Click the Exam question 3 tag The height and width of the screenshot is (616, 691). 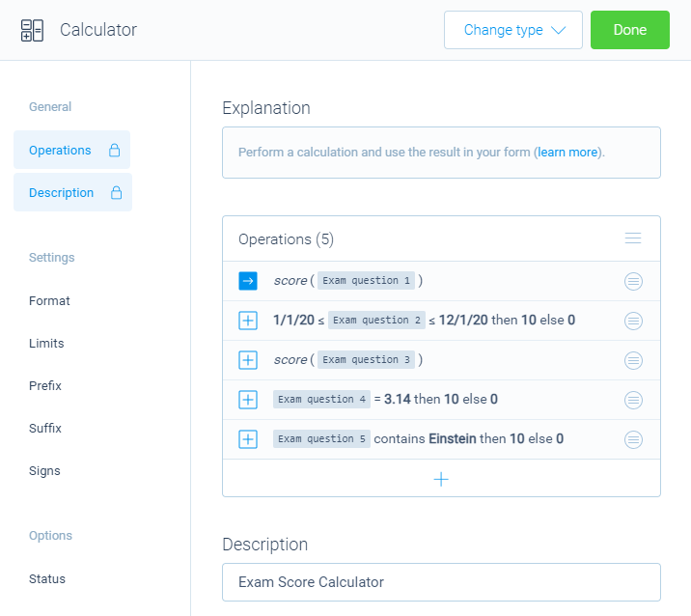366,360
